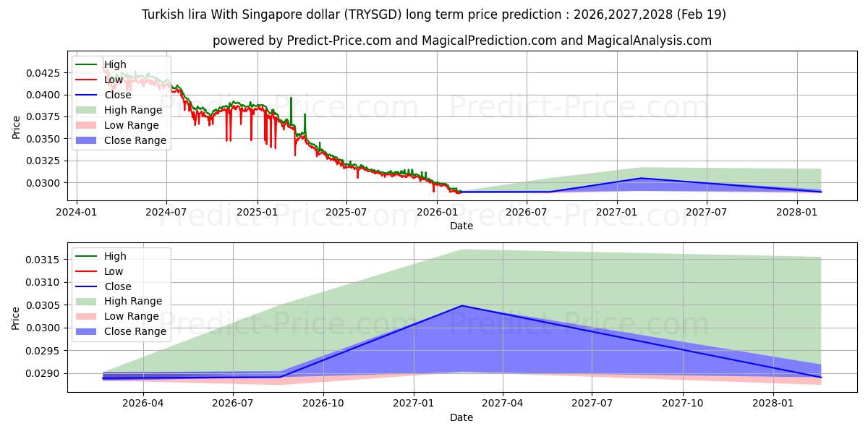
Task: Click 'Low Range' label in the lower chart legend
Action: (x=132, y=316)
